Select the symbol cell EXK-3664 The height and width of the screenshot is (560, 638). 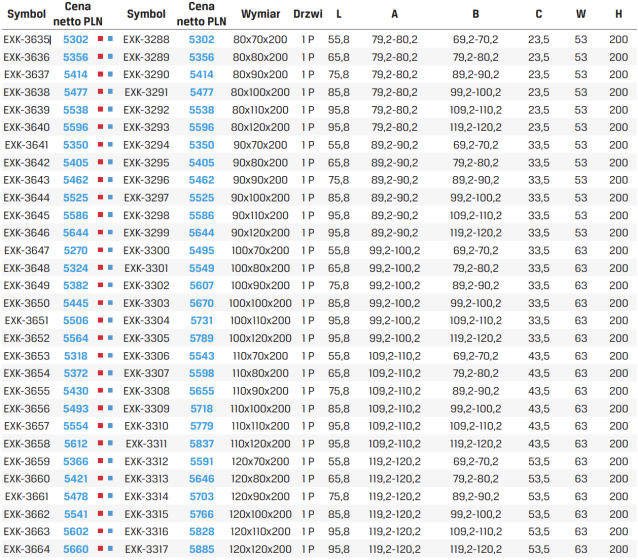click(x=26, y=549)
